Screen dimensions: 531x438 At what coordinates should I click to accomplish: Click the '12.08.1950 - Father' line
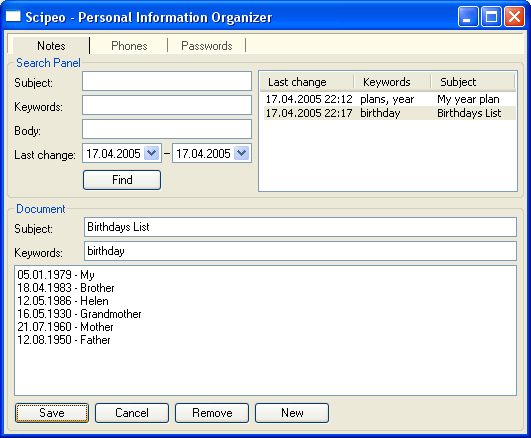click(x=64, y=340)
